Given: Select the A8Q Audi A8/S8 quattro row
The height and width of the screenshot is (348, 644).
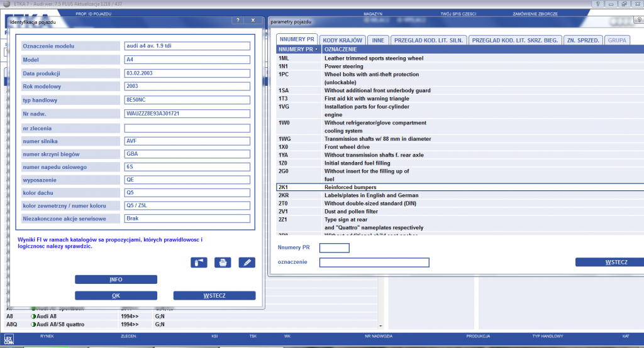Looking at the screenshot, I should coord(191,324).
